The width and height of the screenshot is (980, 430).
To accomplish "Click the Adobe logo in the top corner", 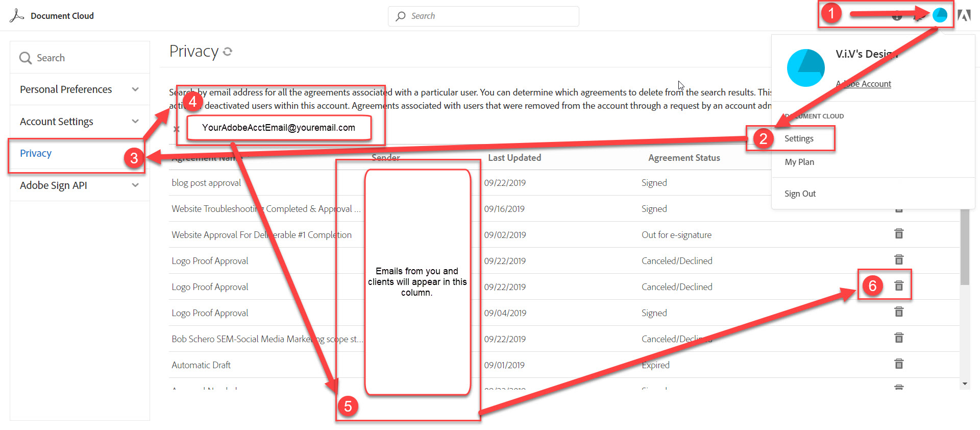I will tap(964, 15).
